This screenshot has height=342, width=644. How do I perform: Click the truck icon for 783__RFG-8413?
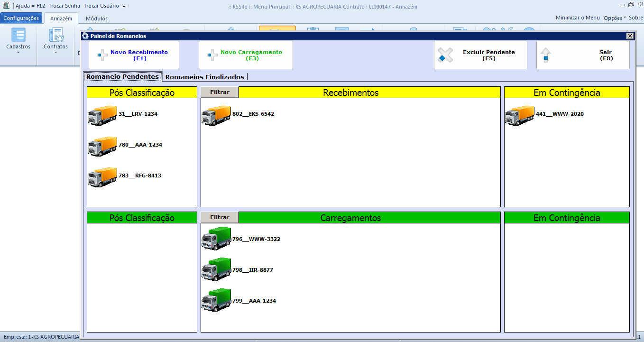pyautogui.click(x=102, y=176)
